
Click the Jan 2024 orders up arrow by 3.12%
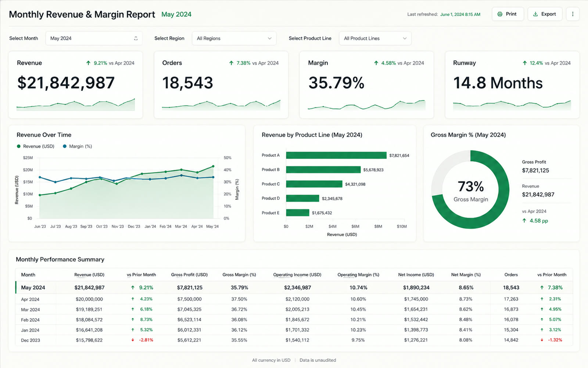click(x=542, y=330)
